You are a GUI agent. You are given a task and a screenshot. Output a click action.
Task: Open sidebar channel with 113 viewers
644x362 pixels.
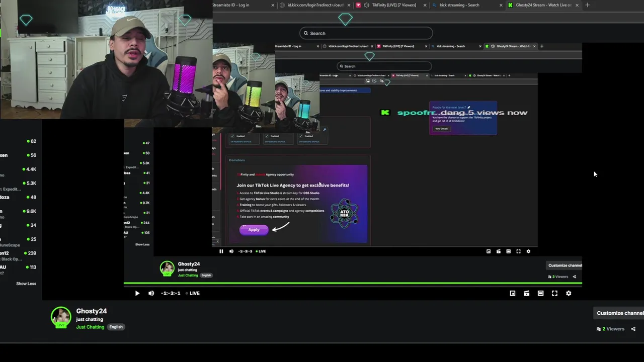18,269
